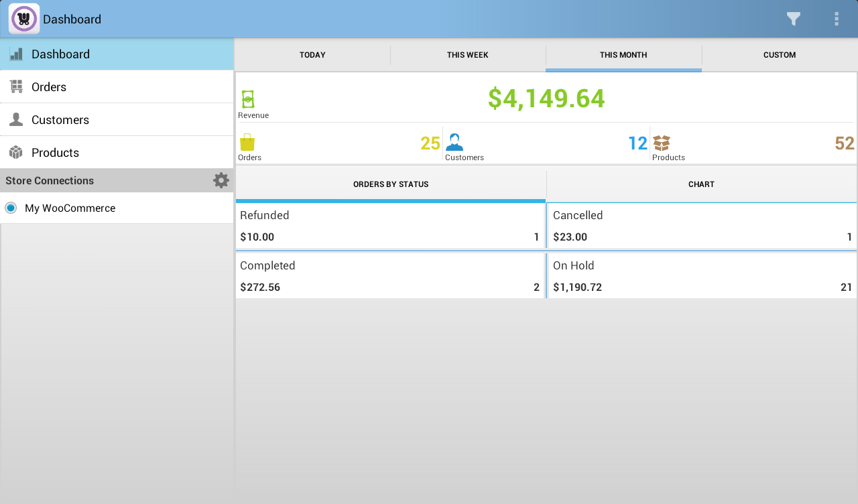The image size is (858, 504).
Task: Select the Orders icon in the sidebar
Action: tap(15, 86)
